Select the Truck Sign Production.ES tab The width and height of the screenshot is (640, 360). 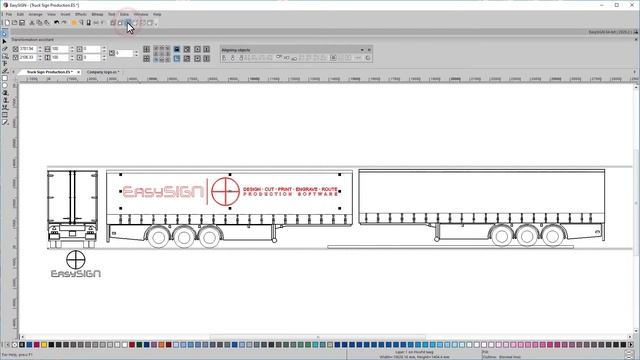coord(49,72)
